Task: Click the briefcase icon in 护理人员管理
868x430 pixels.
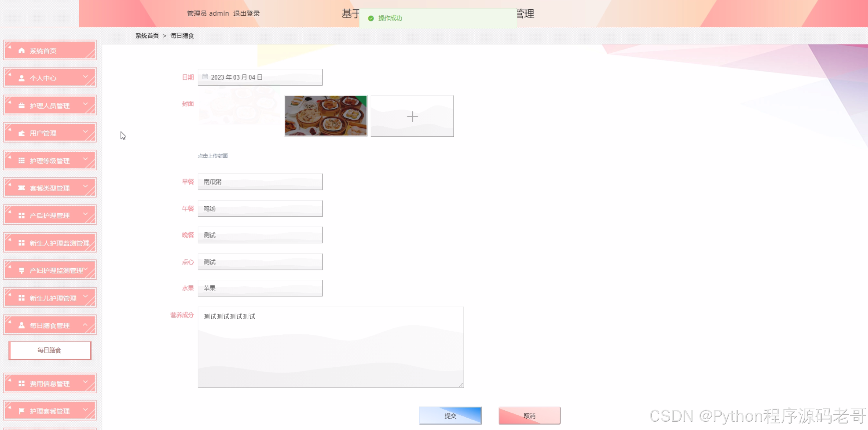Action: (21, 106)
